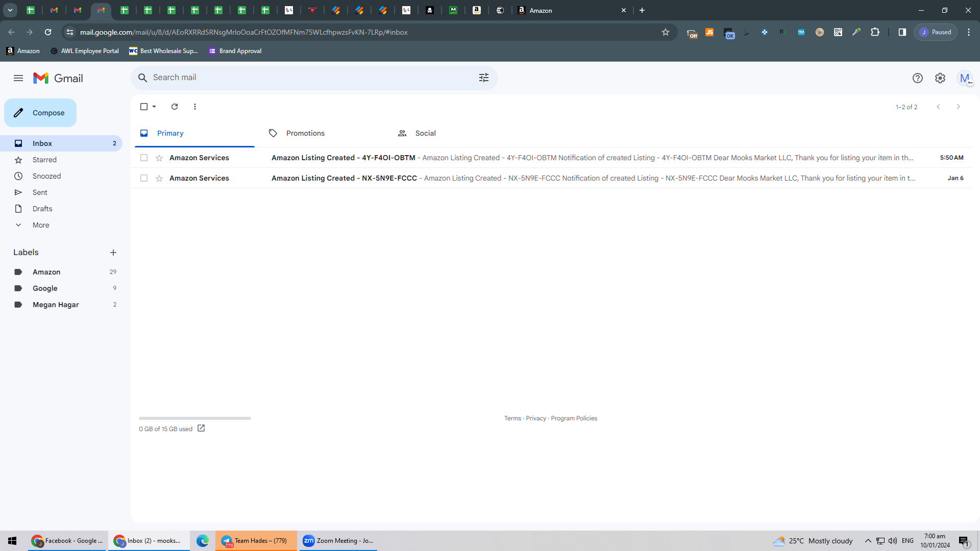Screen dimensions: 980x551
Task: Reload the page in Chrome
Action: point(48,32)
